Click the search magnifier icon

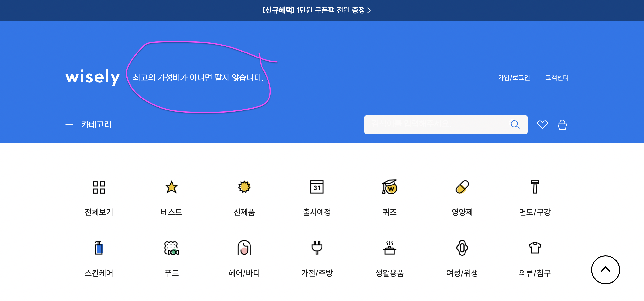pyautogui.click(x=515, y=124)
